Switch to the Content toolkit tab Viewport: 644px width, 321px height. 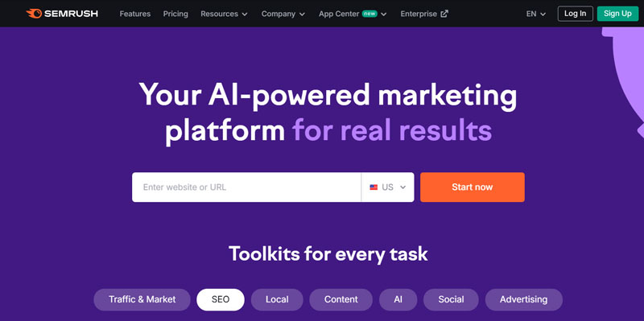coord(341,299)
